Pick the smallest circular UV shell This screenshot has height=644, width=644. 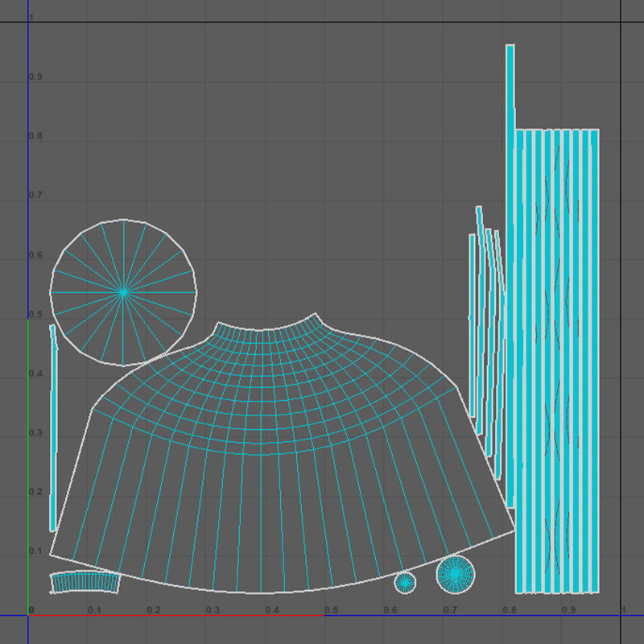coord(405,583)
